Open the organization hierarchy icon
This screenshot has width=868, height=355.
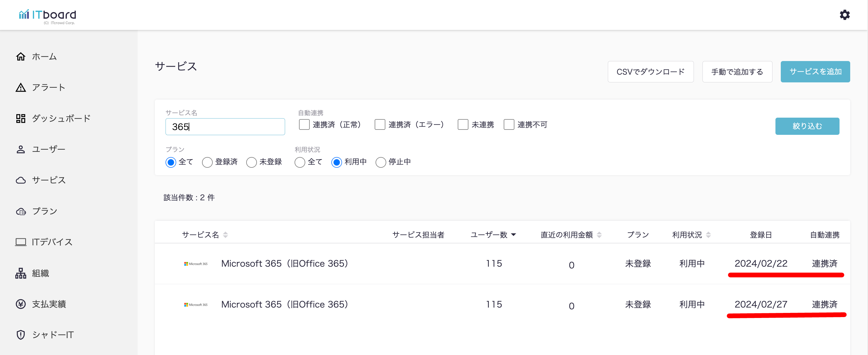(20, 273)
